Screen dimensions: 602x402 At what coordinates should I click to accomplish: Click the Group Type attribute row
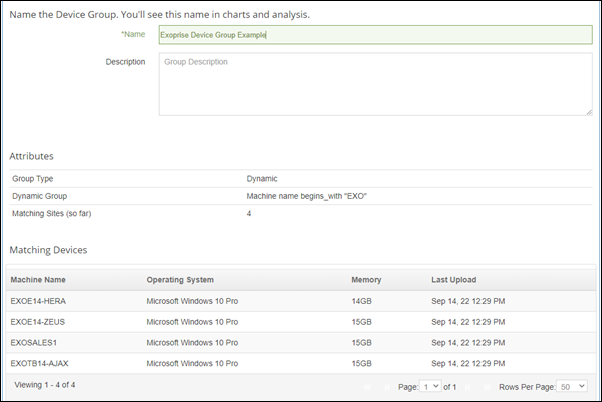pyautogui.click(x=300, y=178)
